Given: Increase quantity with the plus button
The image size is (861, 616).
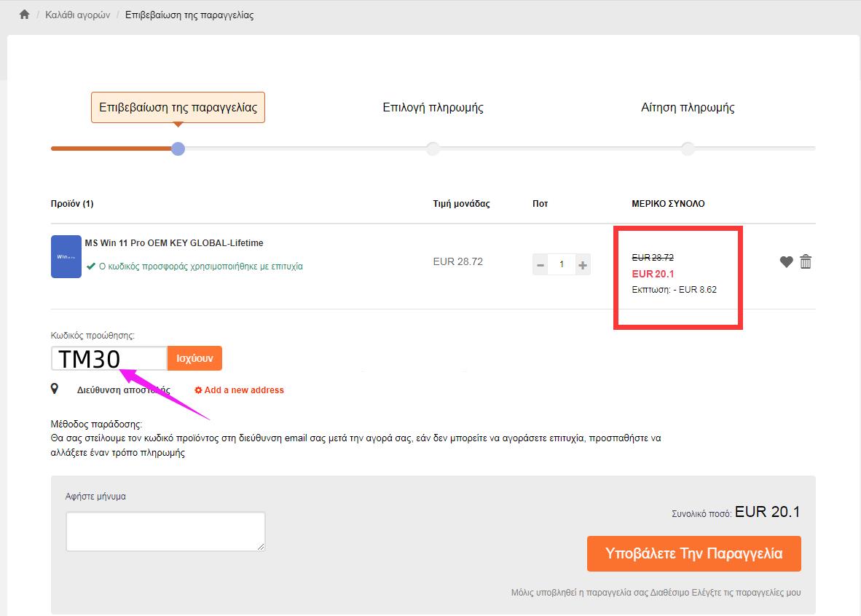Looking at the screenshot, I should [x=583, y=265].
